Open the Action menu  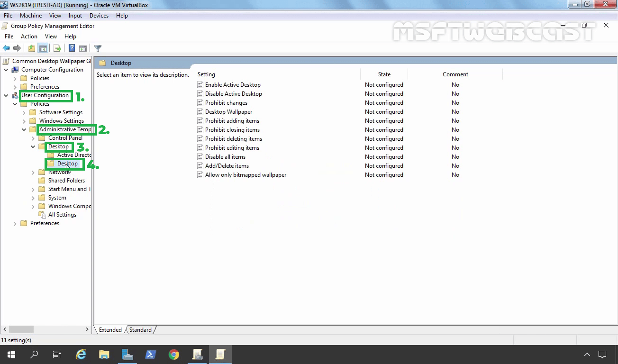[29, 36]
